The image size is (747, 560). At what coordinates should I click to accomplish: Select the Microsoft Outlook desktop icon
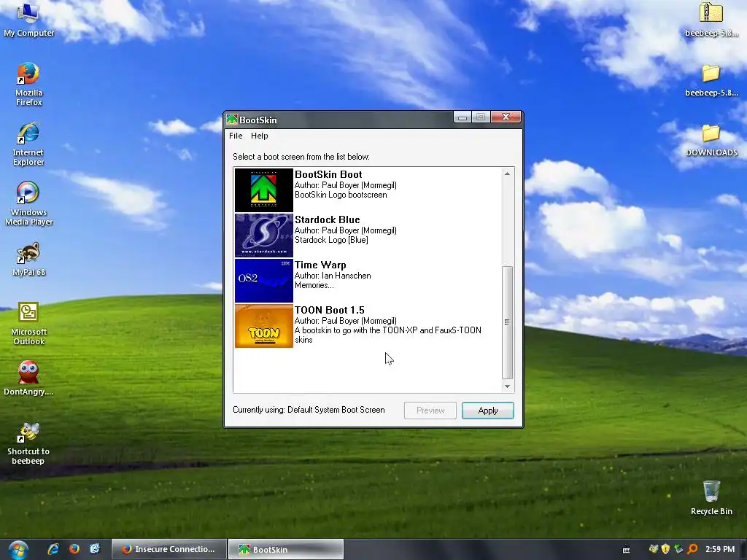pyautogui.click(x=28, y=324)
